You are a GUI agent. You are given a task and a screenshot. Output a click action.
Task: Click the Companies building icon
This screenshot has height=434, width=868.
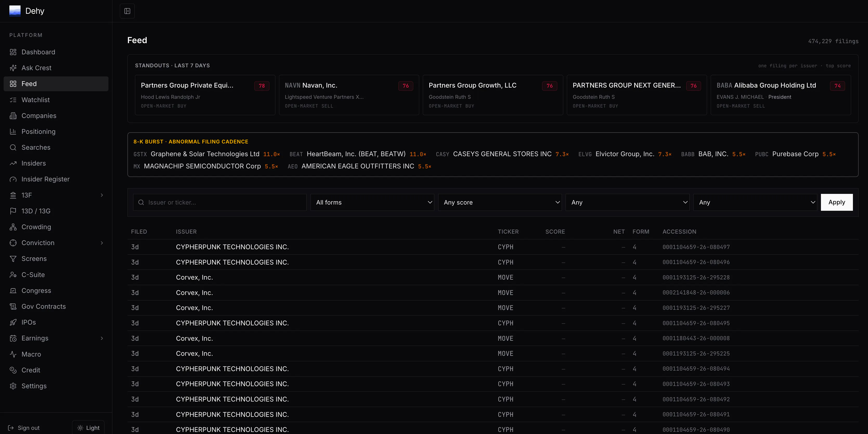click(13, 115)
